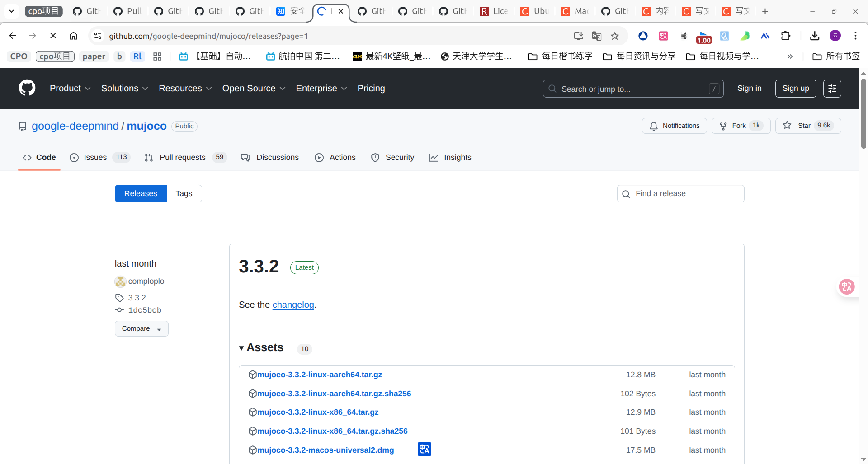Expand the Open Source dropdown menu
Image resolution: width=868 pixels, height=464 pixels.
pyautogui.click(x=254, y=89)
